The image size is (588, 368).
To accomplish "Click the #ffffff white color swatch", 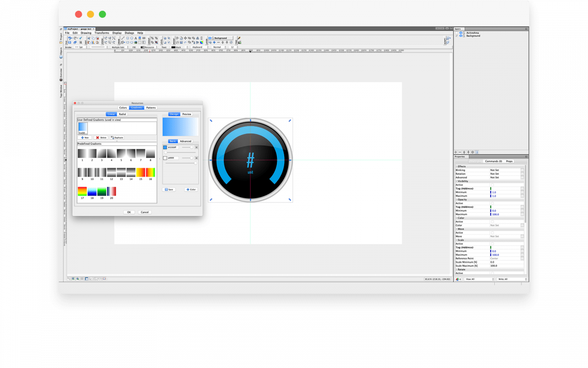I will pos(165,158).
